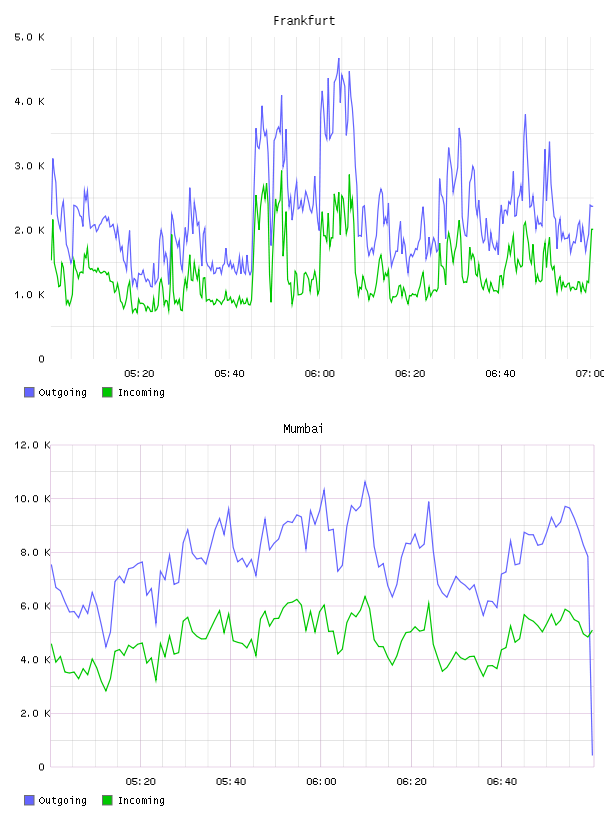Image resolution: width=608 pixels, height=816 pixels.
Task: Click the Outgoing legend label in Mumbai chart
Action: (62, 801)
